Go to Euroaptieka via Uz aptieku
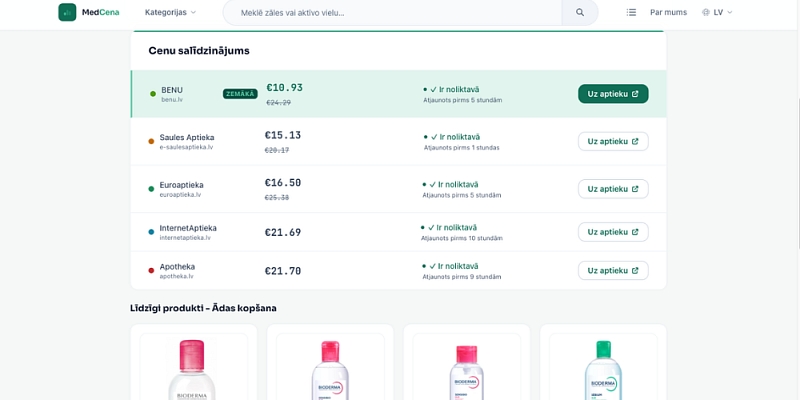800x400 pixels. (613, 189)
